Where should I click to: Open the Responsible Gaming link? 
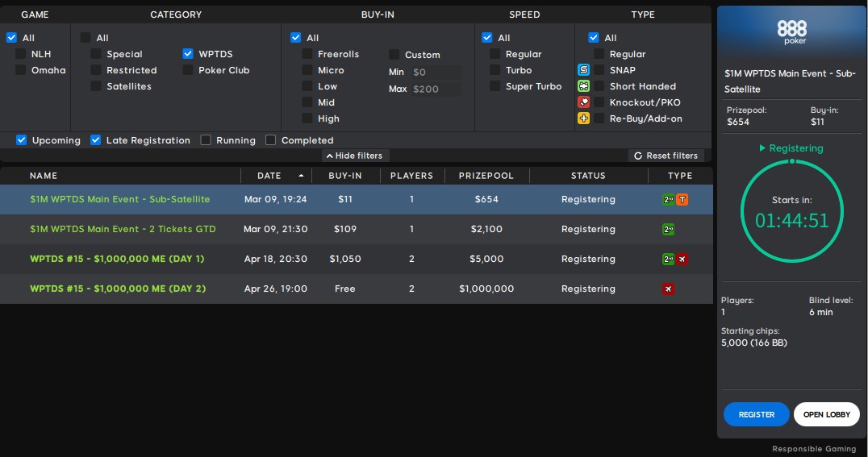pyautogui.click(x=814, y=449)
